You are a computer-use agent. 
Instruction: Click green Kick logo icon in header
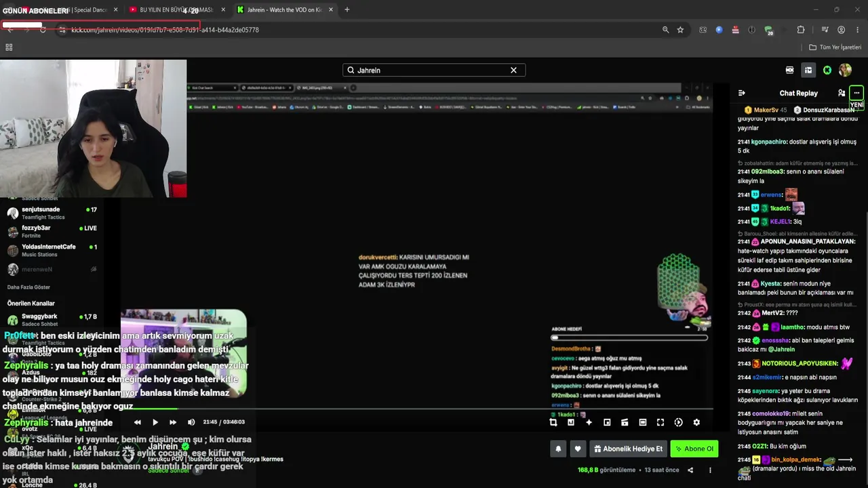(x=827, y=70)
